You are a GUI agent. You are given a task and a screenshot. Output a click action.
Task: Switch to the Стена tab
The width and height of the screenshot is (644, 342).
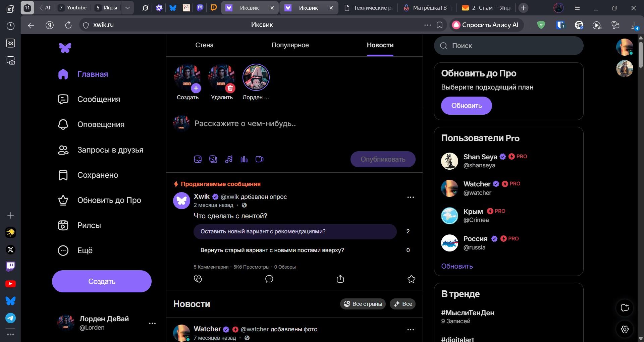(x=204, y=45)
